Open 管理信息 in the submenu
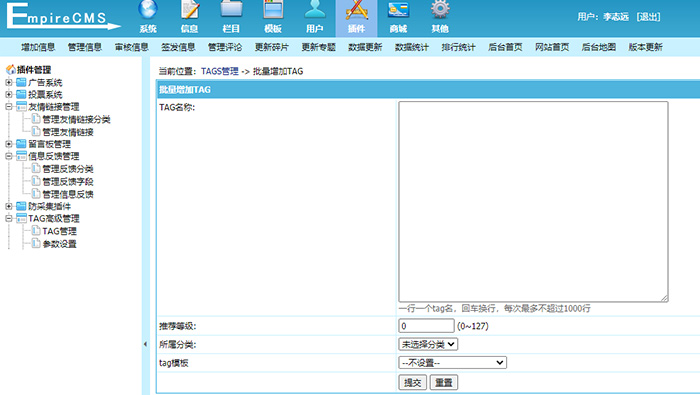Screen dimensions: 700x395 point(85,47)
